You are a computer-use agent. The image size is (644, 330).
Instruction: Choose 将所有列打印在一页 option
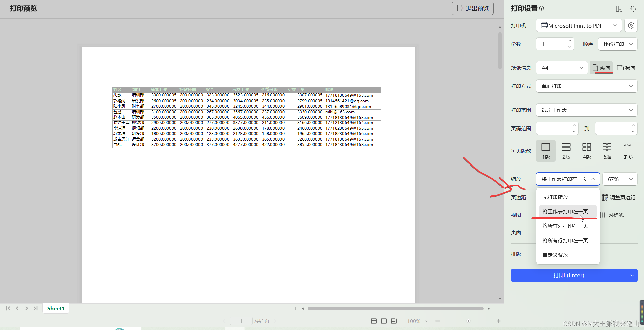pyautogui.click(x=568, y=226)
